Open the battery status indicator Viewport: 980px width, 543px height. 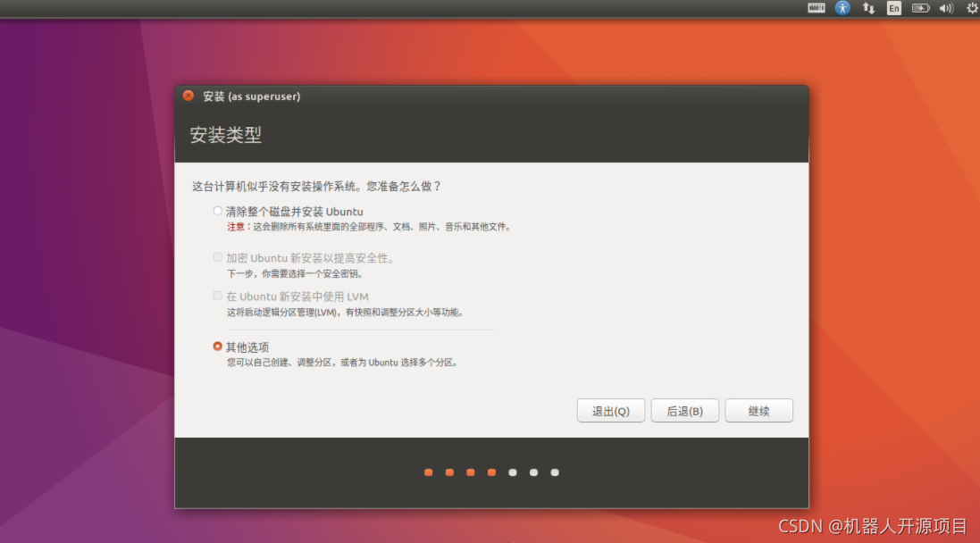(921, 8)
